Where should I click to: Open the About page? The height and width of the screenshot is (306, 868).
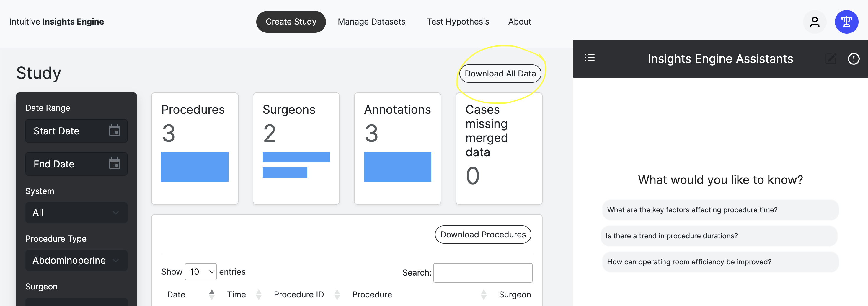click(520, 22)
